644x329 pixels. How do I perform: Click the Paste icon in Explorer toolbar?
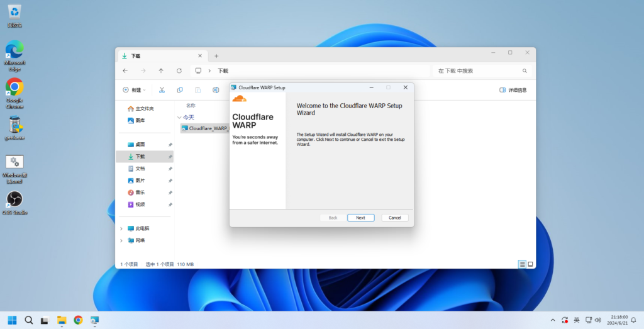[x=197, y=90]
